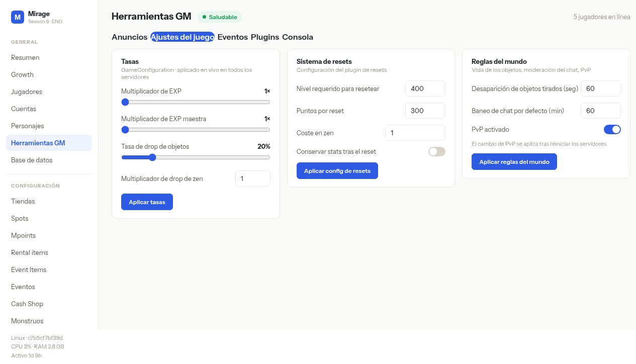Click Aplicar reglas del mundo button
This screenshot has width=636, height=364.
click(x=514, y=162)
